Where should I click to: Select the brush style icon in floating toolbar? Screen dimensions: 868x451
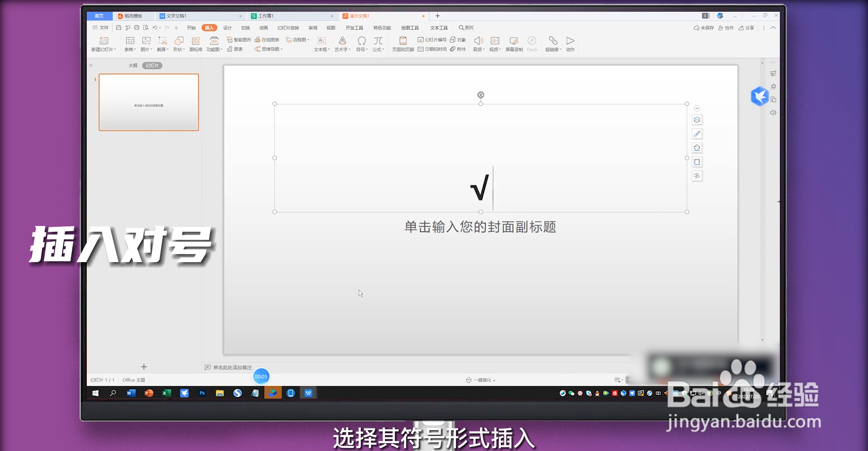pos(698,134)
